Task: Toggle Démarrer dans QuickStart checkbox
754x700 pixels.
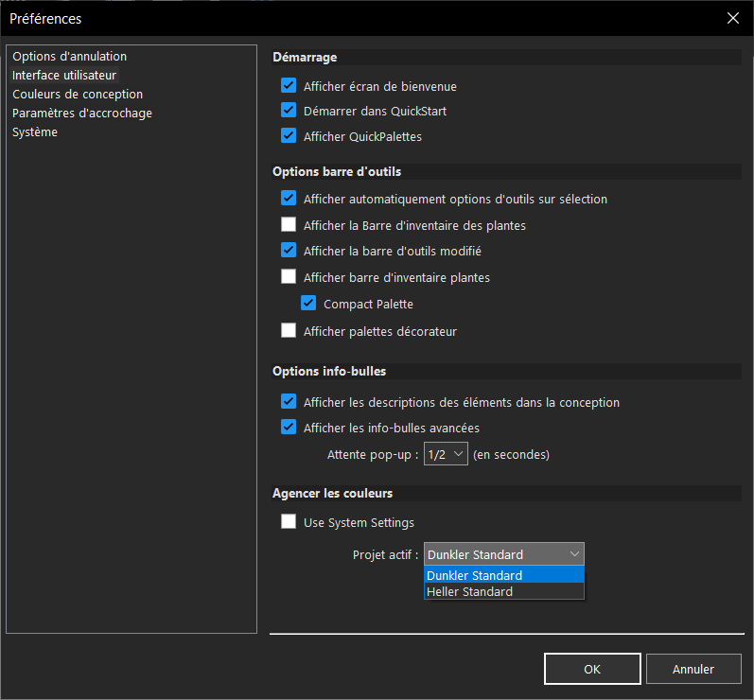Action: (289, 110)
